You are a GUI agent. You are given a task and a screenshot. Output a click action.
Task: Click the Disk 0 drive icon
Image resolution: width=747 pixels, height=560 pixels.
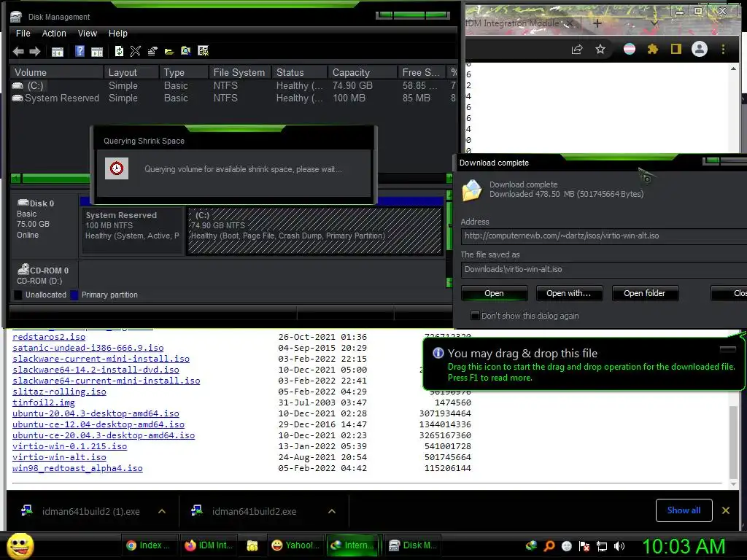pyautogui.click(x=23, y=203)
